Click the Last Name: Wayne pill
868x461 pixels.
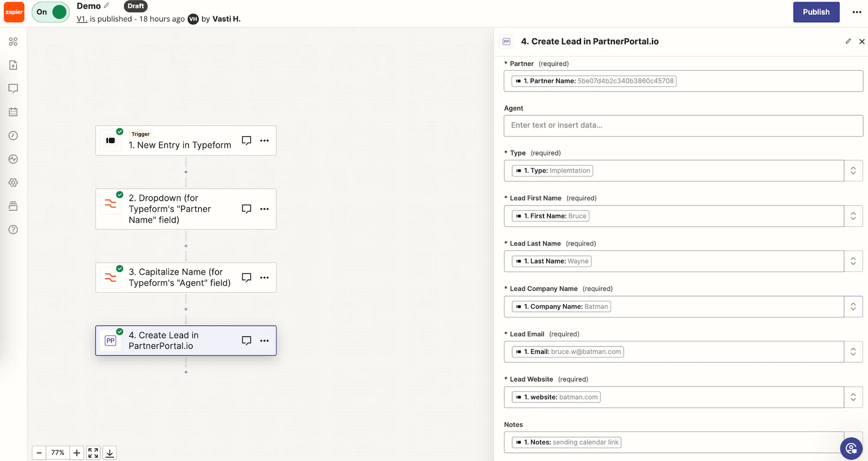(x=552, y=261)
